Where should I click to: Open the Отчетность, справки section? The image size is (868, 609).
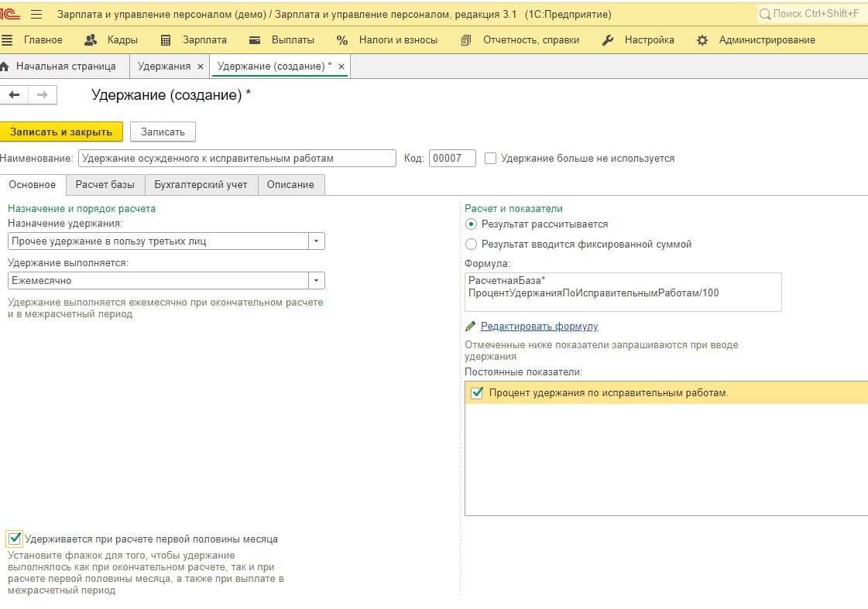coord(531,39)
